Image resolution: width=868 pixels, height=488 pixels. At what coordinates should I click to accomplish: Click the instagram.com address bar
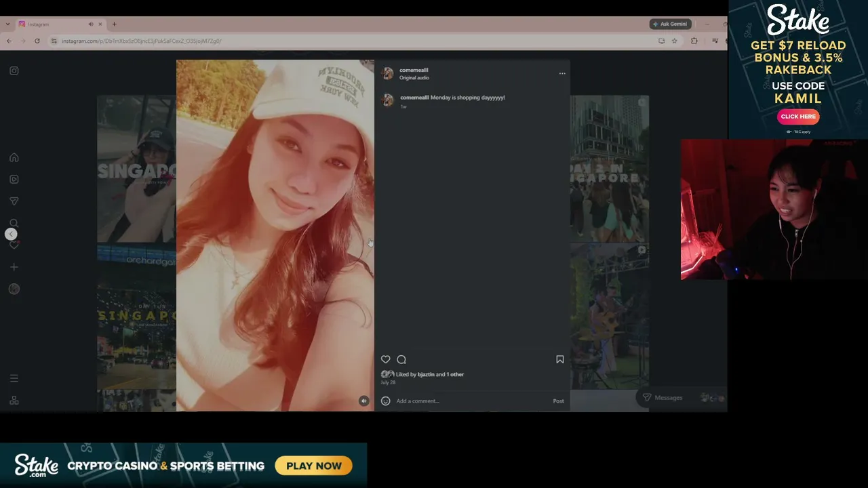pos(353,41)
